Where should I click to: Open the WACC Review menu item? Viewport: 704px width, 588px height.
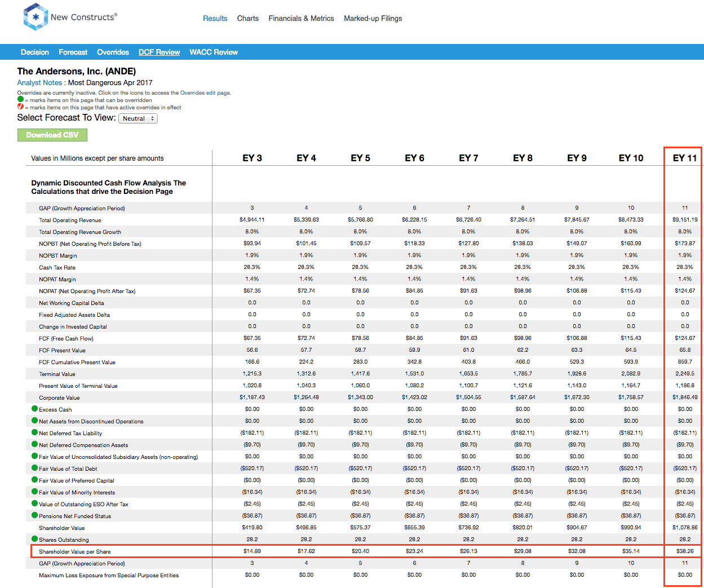click(x=214, y=52)
